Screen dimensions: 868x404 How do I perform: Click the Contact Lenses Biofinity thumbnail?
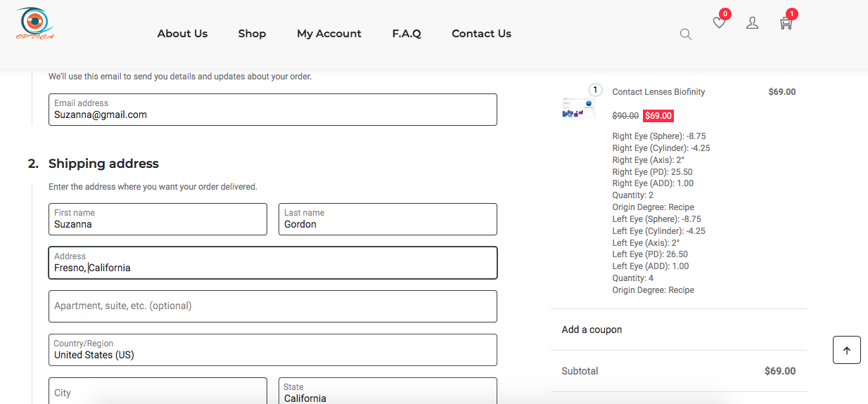(578, 108)
